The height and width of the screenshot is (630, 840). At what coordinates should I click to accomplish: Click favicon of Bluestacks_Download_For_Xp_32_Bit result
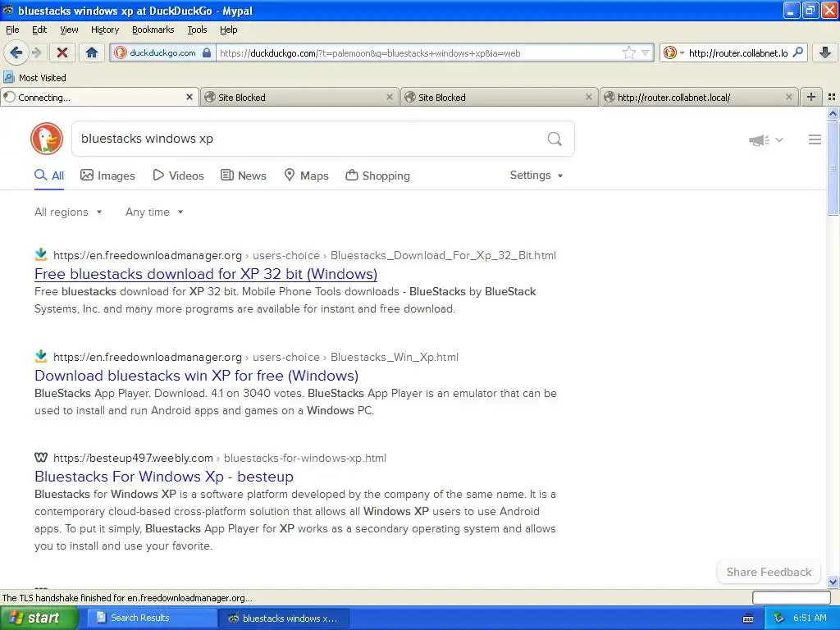click(x=41, y=254)
